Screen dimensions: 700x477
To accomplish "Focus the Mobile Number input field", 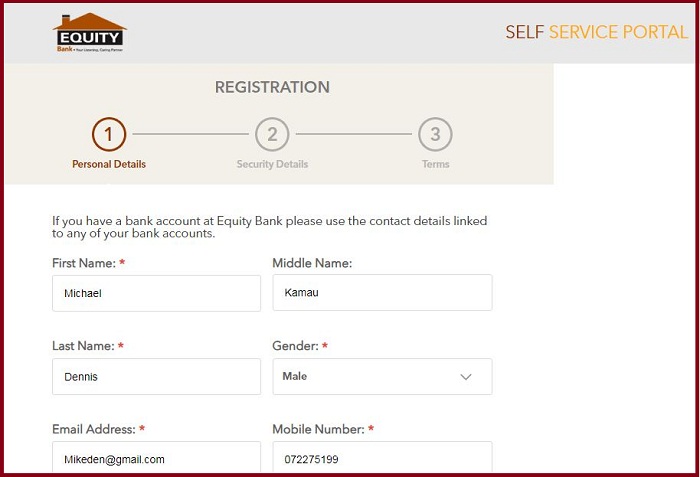I will click(383, 457).
